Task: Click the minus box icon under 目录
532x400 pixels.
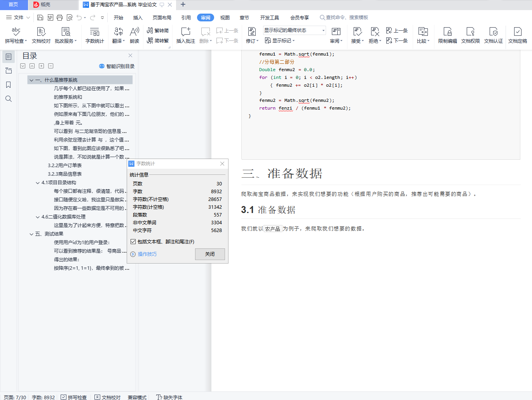Action: tap(51, 66)
